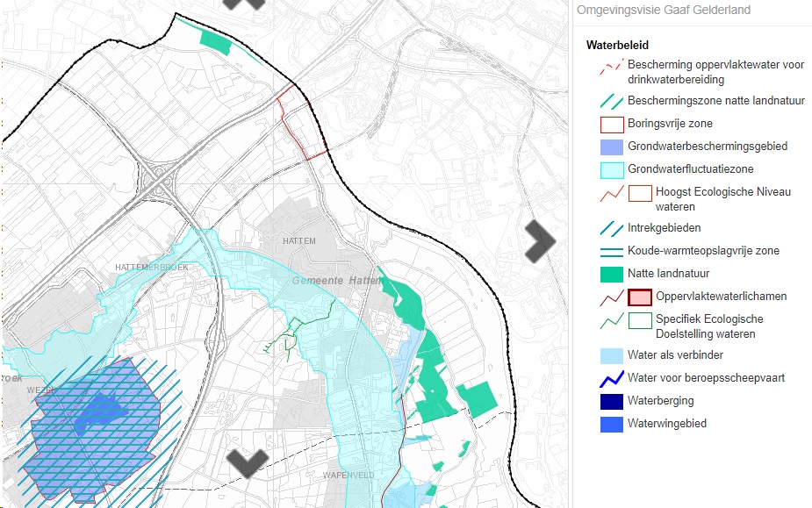Click the Intrekgebieden hatched legend icon
812x508 pixels.
point(611,228)
